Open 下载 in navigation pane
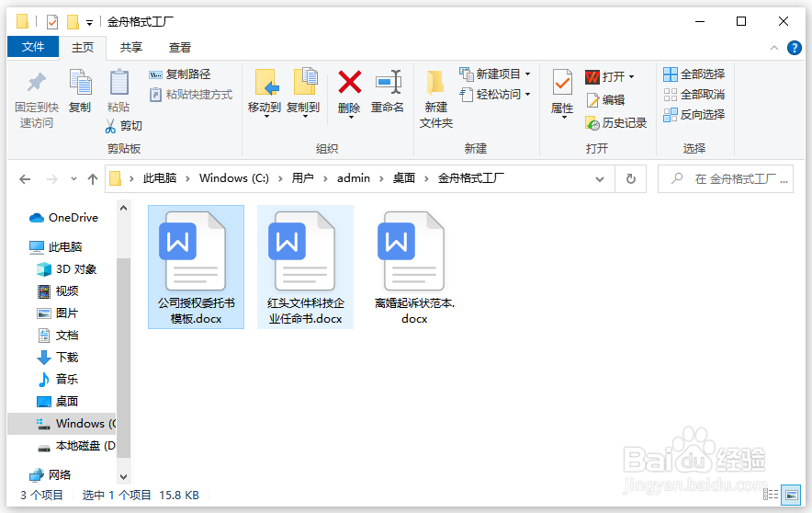The image size is (812, 513). (58, 358)
